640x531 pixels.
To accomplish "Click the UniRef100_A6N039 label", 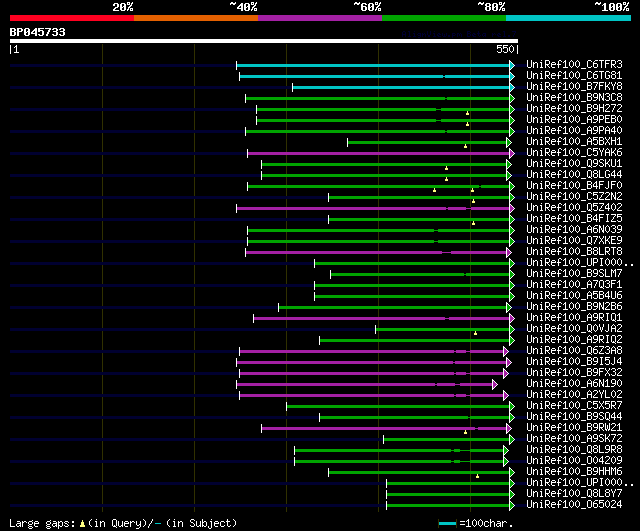I will click(574, 230).
